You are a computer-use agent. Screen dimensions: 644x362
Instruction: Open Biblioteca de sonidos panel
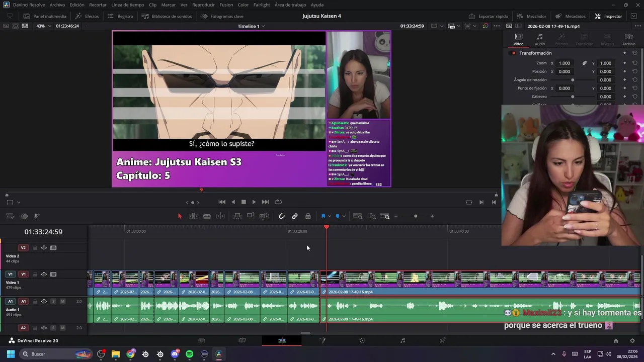click(x=167, y=16)
